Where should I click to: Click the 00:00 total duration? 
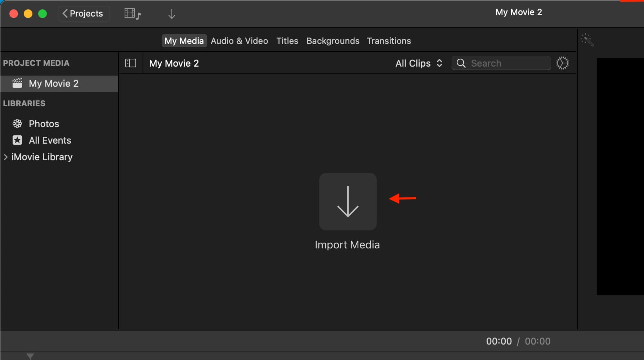point(537,341)
